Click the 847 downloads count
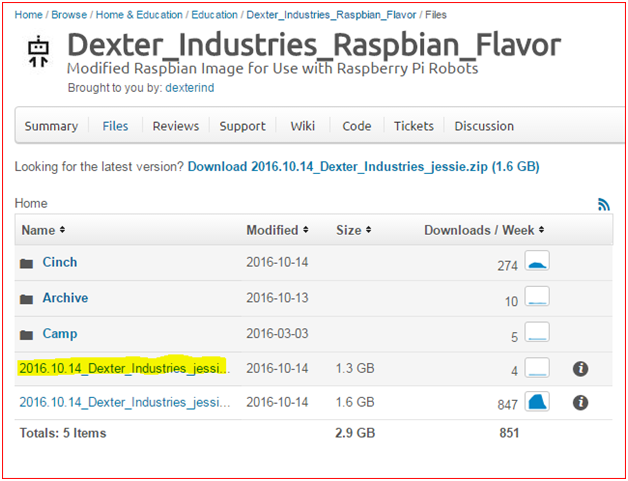The width and height of the screenshot is (628, 481). tap(507, 405)
